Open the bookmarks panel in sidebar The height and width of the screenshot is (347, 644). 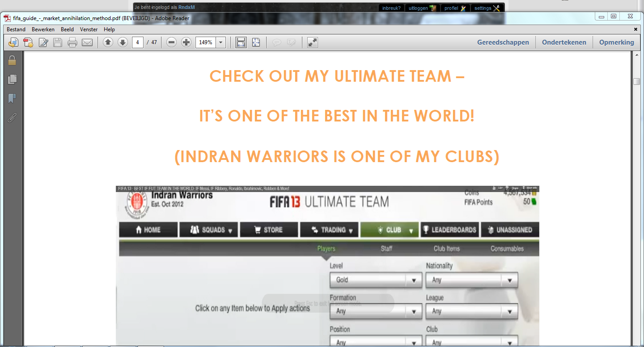point(12,98)
